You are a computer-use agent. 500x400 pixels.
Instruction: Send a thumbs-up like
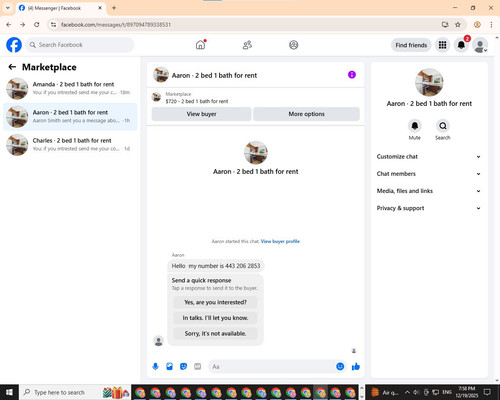(x=356, y=367)
